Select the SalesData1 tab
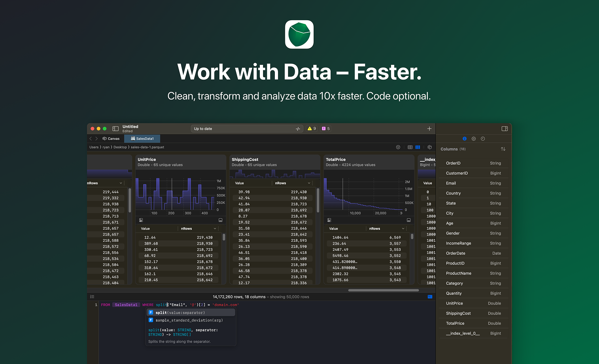This screenshot has height=364, width=599. click(142, 139)
